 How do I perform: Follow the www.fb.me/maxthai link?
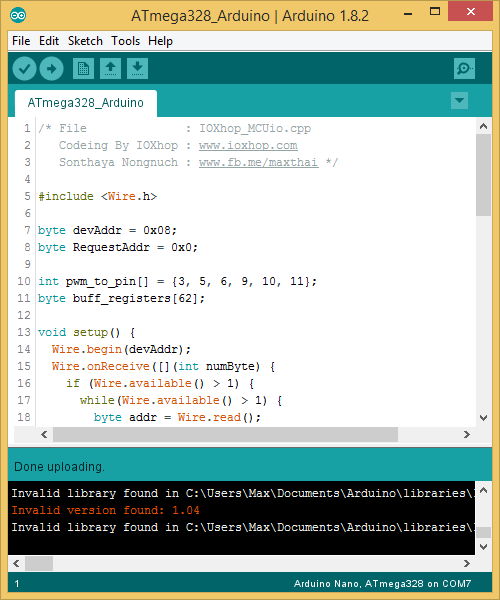click(259, 162)
